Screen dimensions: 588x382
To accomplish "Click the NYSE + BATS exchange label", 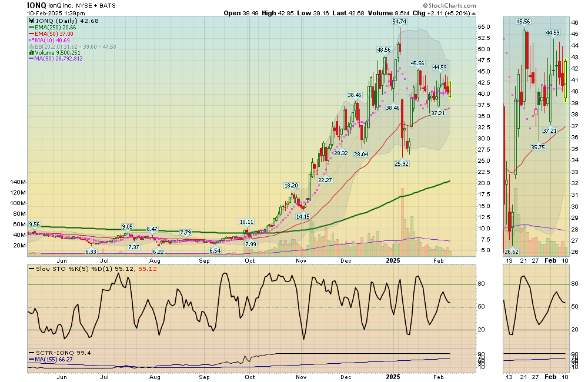I will click(96, 6).
